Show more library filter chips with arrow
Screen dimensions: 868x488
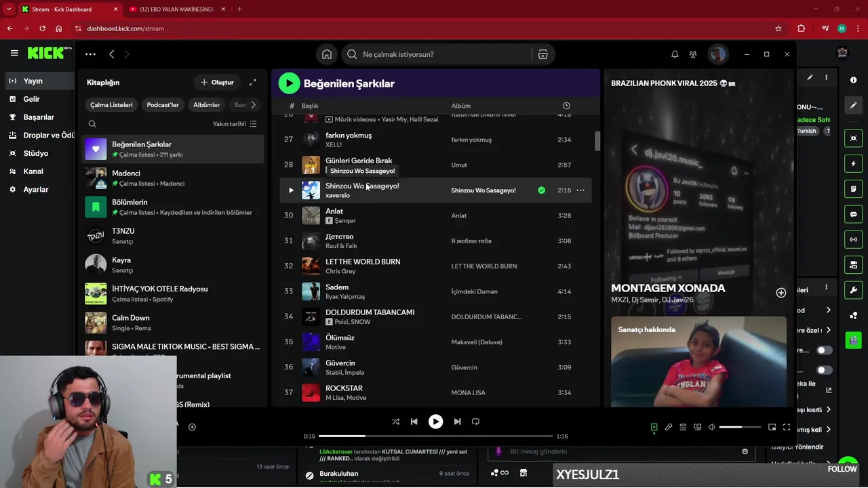253,105
